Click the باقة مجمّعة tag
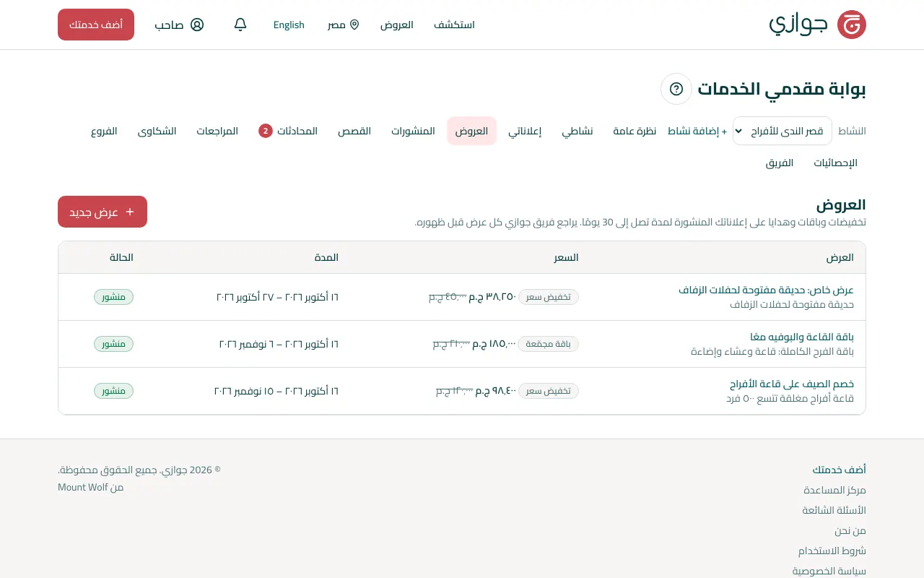The image size is (924, 578). click(549, 344)
